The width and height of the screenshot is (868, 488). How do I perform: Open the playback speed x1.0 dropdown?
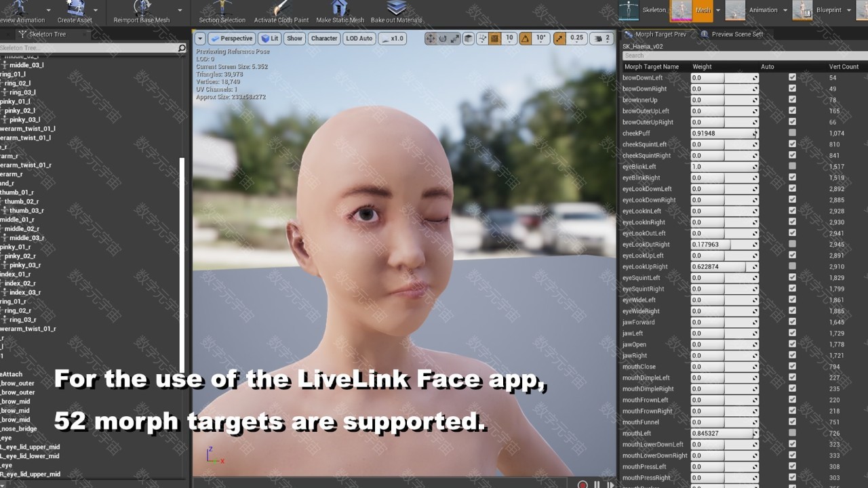click(x=393, y=39)
